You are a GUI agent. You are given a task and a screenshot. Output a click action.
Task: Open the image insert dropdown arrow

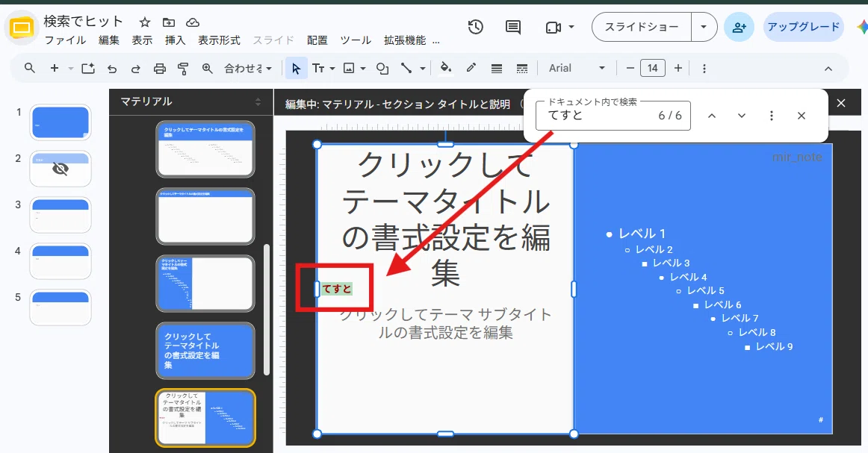pos(363,69)
